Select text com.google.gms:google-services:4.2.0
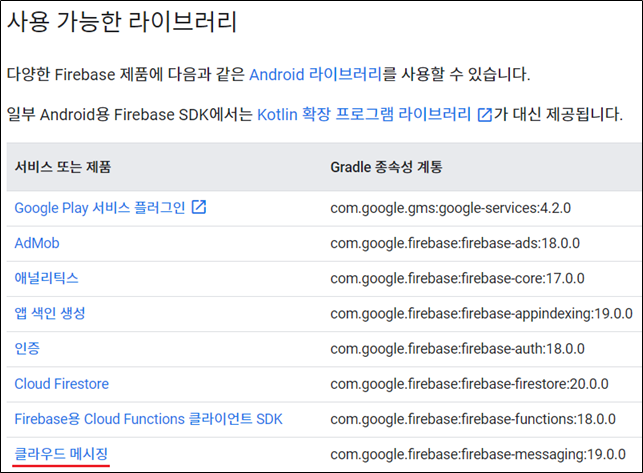 [451, 208]
